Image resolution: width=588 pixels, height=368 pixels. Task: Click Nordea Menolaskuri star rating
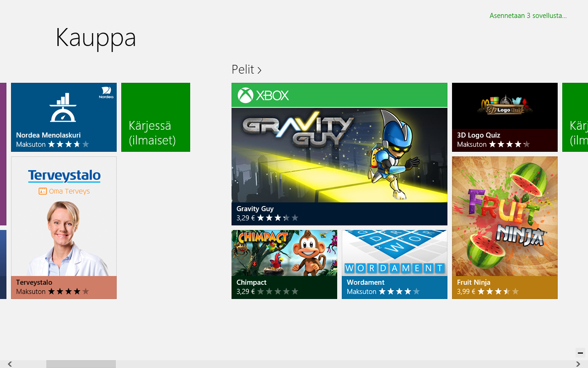68,144
